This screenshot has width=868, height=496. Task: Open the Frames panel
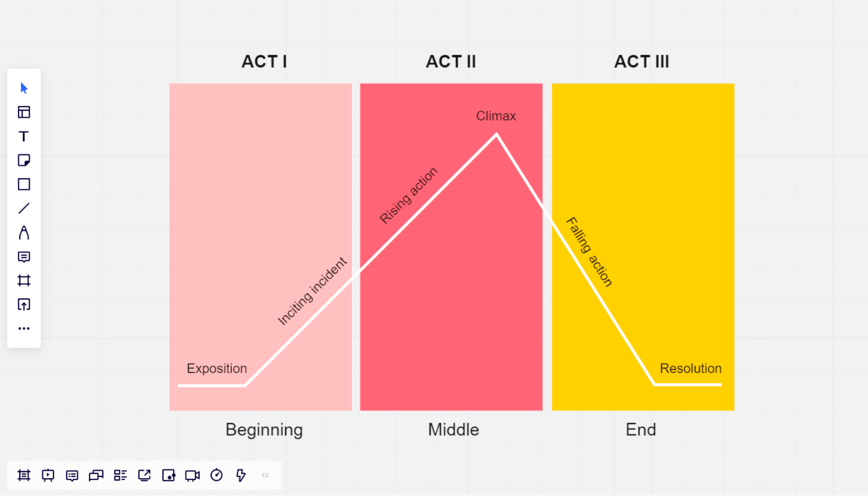24,475
